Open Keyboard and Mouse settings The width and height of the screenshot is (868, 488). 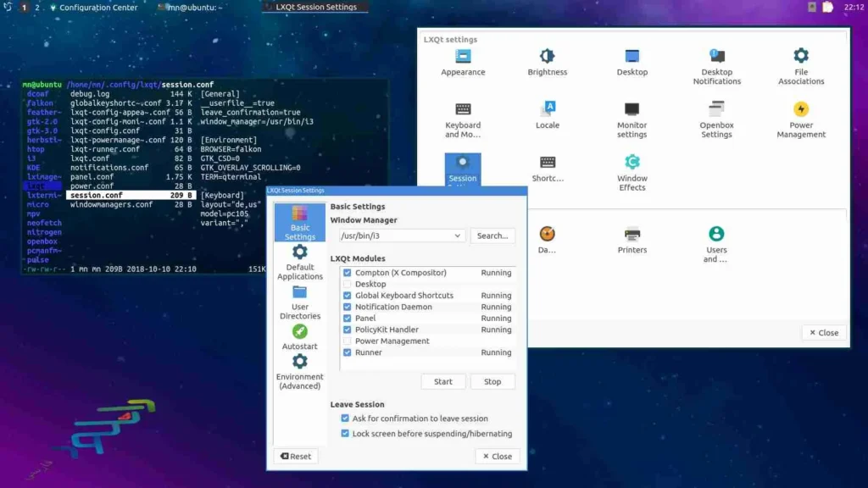point(463,119)
